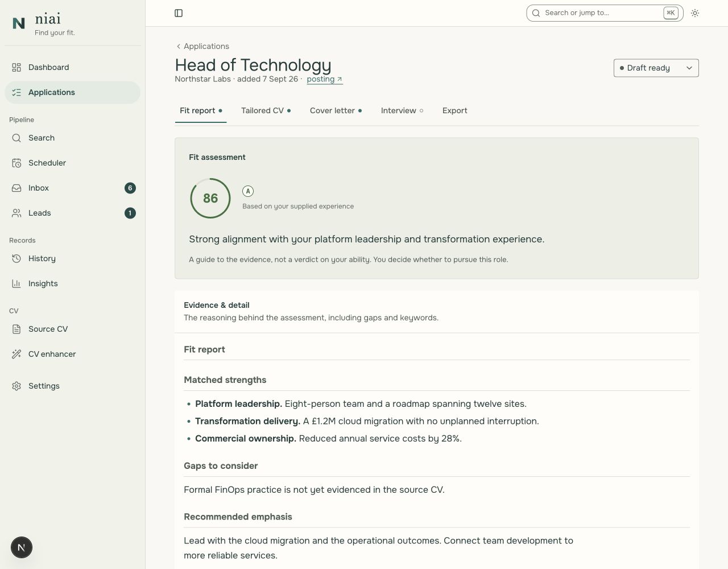Click the niai logo mark
The image size is (728, 569).
point(19,23)
